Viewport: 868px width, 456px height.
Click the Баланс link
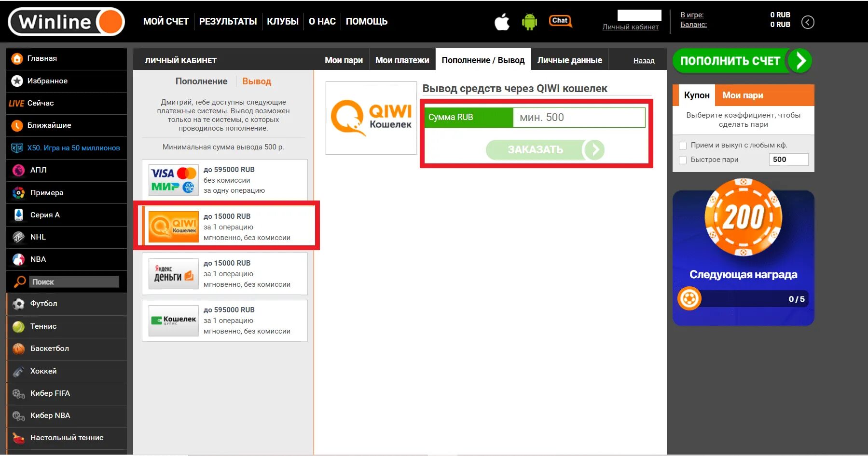click(x=693, y=25)
